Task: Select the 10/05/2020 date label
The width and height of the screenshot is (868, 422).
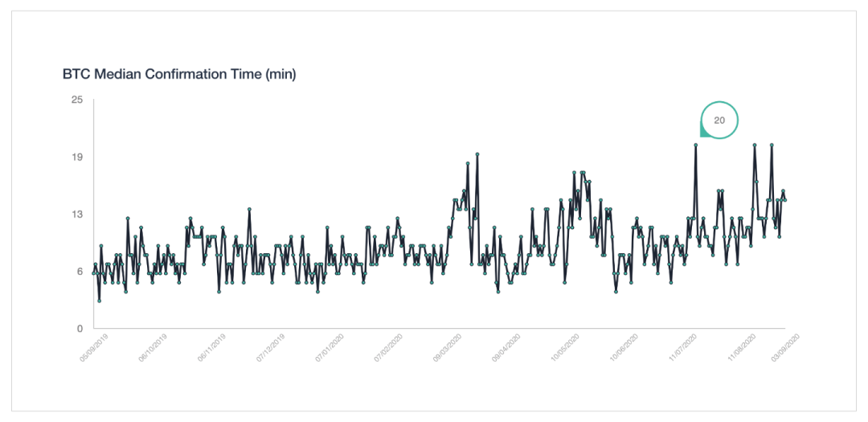Action: 567,347
